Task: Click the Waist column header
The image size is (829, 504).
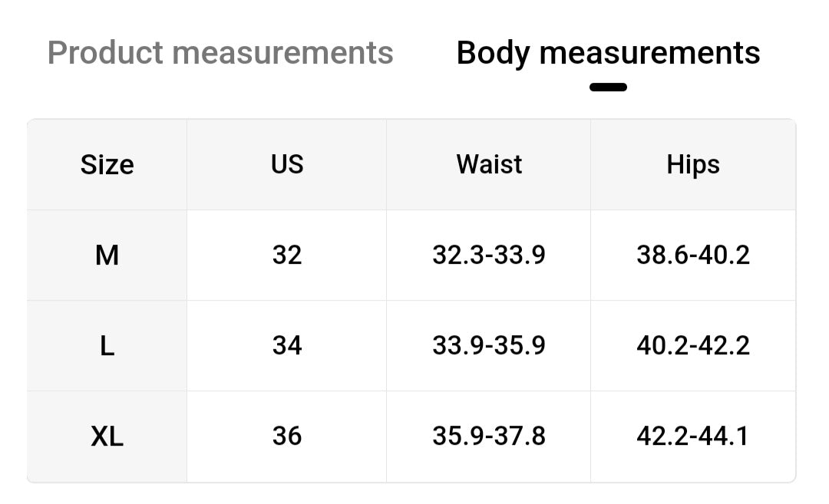Action: click(x=489, y=164)
